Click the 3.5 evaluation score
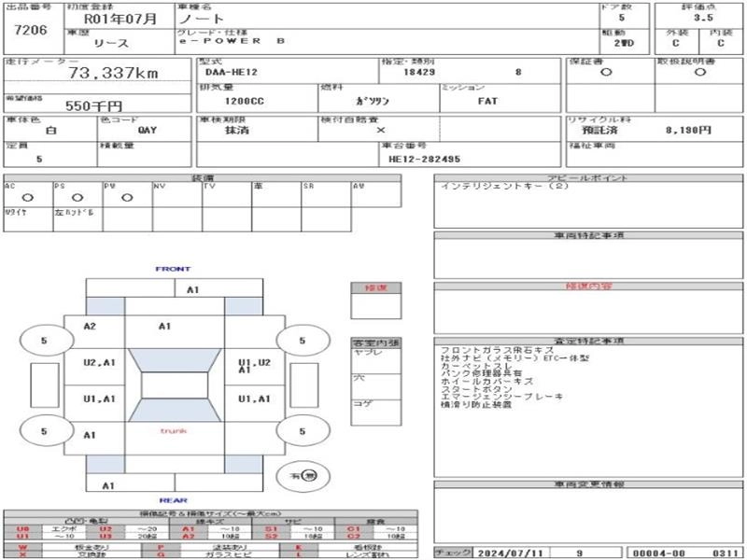Viewport: 747px width, 560px height. tap(703, 18)
